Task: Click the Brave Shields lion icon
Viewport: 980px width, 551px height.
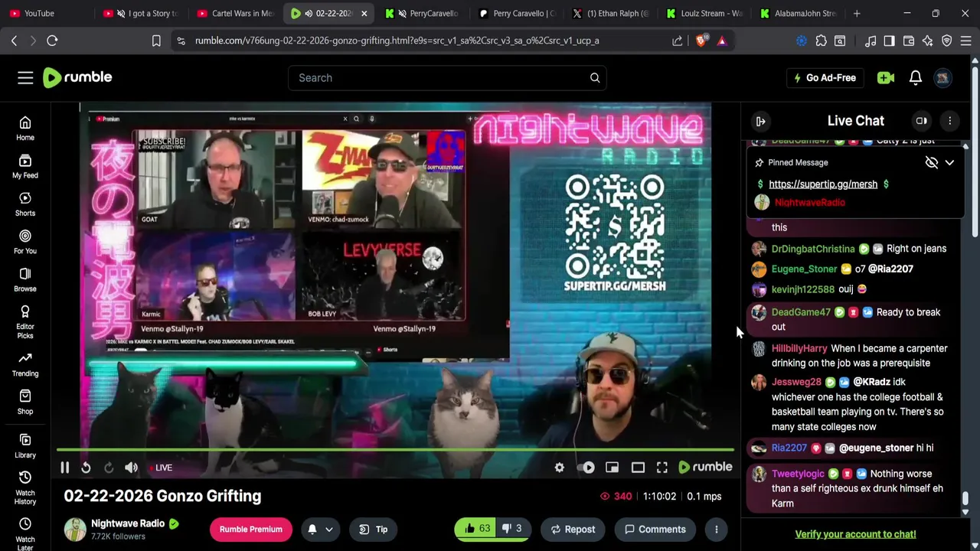Action: tap(701, 41)
